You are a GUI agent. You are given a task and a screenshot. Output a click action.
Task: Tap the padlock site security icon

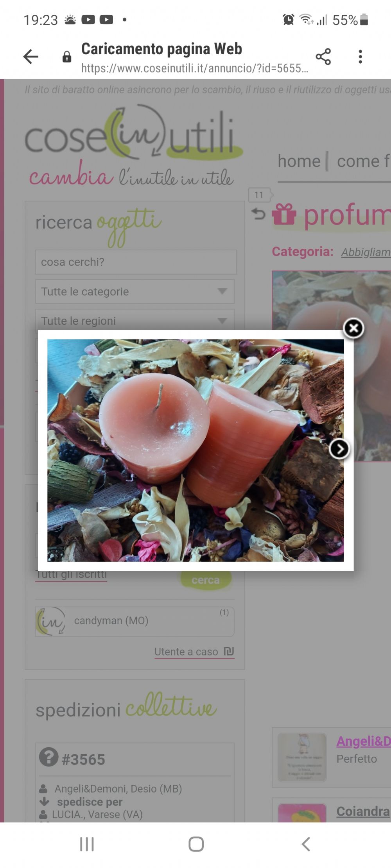tap(67, 57)
